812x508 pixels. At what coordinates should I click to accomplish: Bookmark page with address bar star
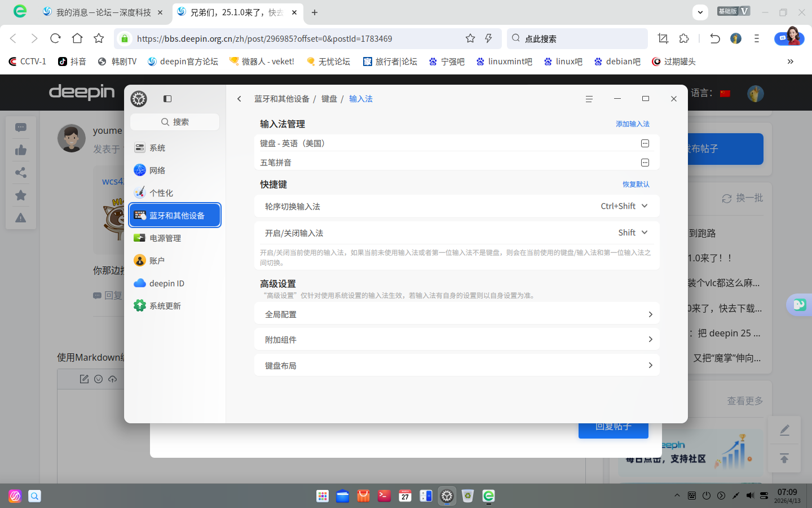point(470,38)
